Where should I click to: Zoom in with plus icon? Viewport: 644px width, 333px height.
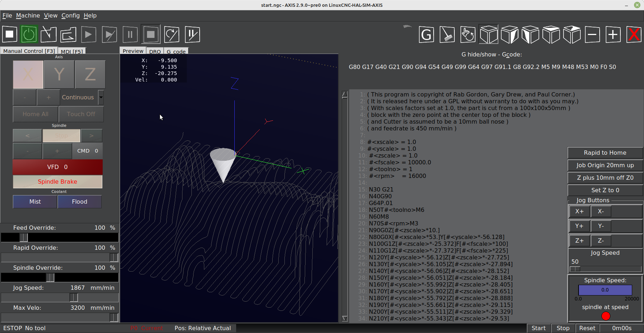(613, 35)
